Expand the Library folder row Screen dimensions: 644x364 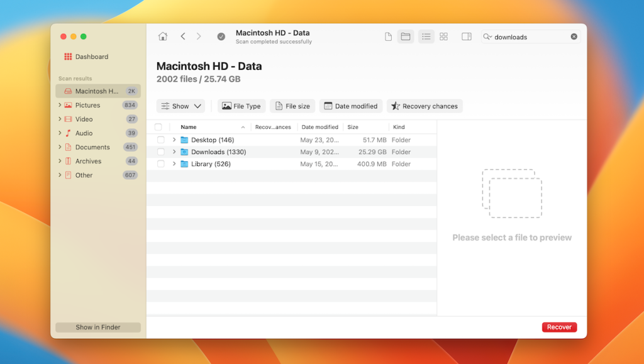[174, 163]
